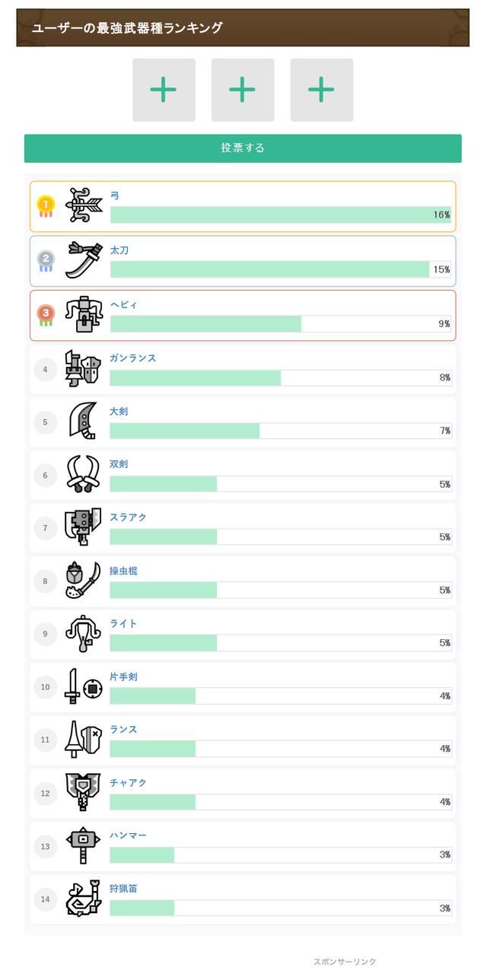487x980 pixels.
Task: Add a weapon in the first plus slot
Action: (164, 90)
